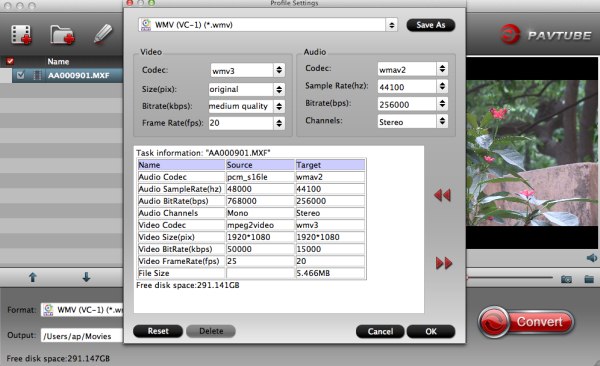Click the Name column header in the task table
The height and width of the screenshot is (366, 600).
181,165
